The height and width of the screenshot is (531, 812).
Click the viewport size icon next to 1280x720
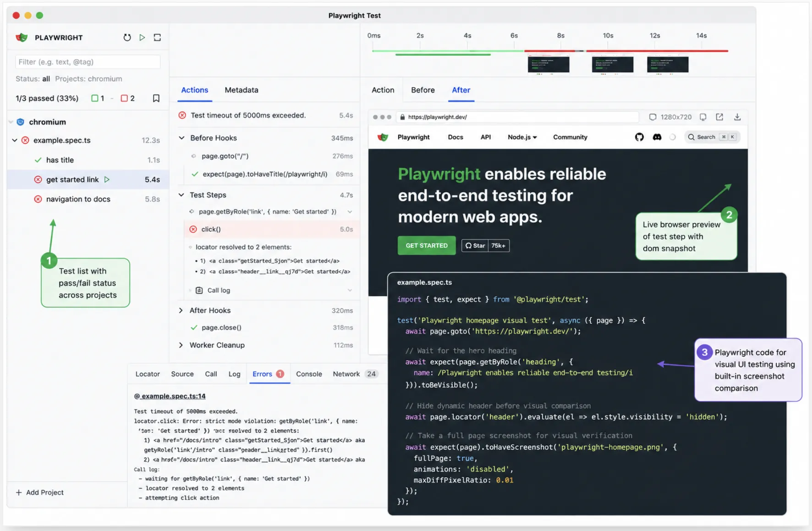(653, 117)
